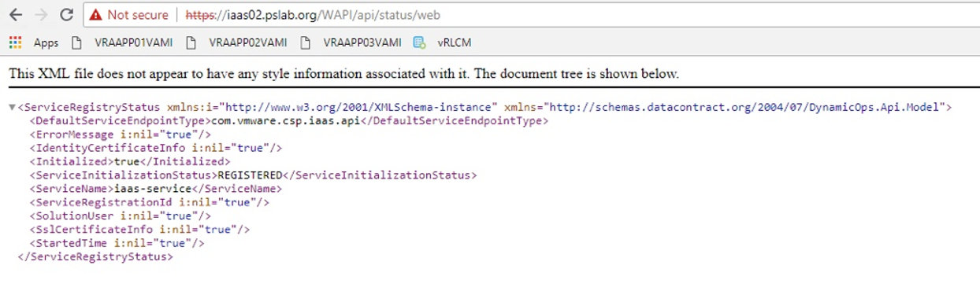Select the StartedTime XML line
This screenshot has width=980, height=291.
coord(117,243)
